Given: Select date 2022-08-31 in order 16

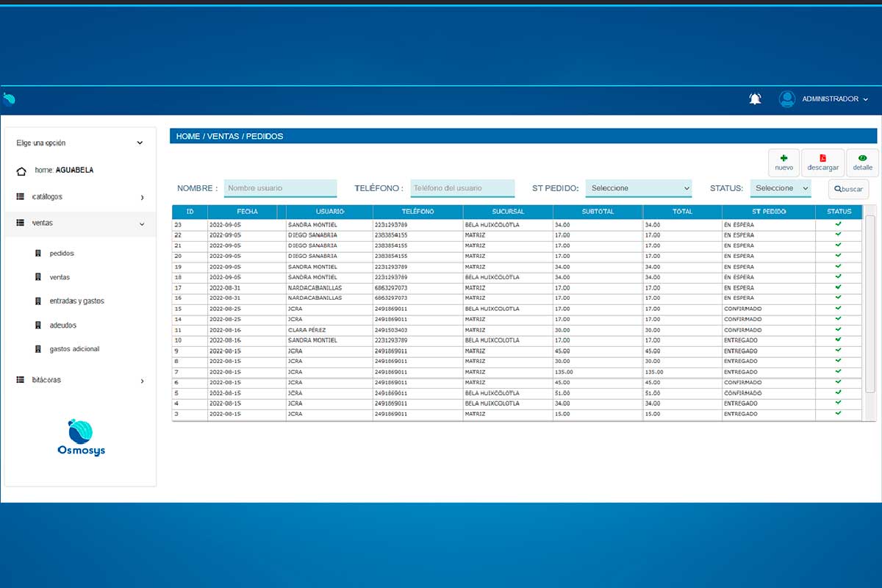Looking at the screenshot, I should pyautogui.click(x=247, y=298).
